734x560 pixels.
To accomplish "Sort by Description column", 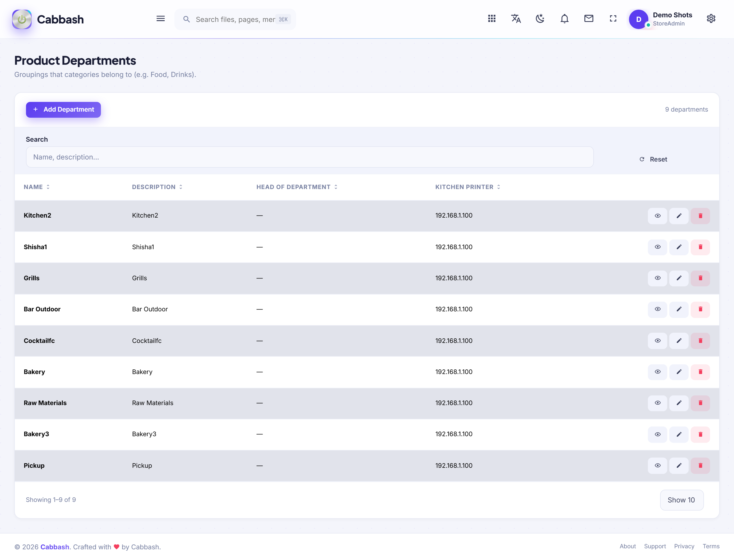I will pos(157,187).
